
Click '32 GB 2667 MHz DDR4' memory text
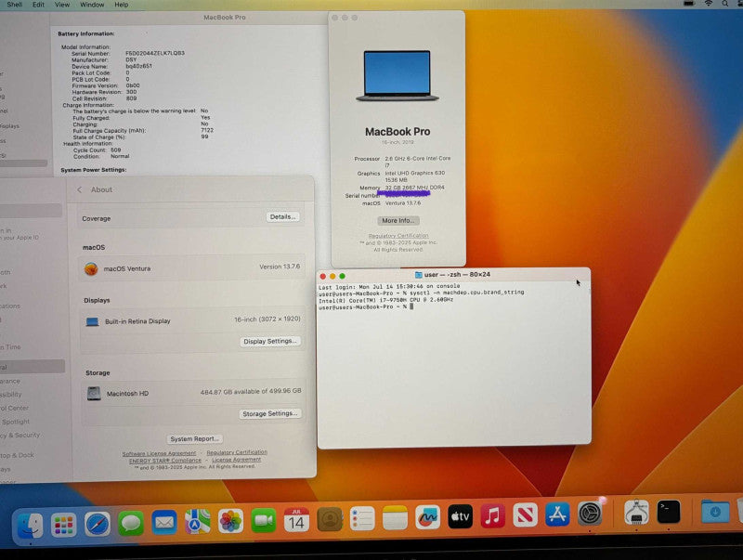pos(414,188)
